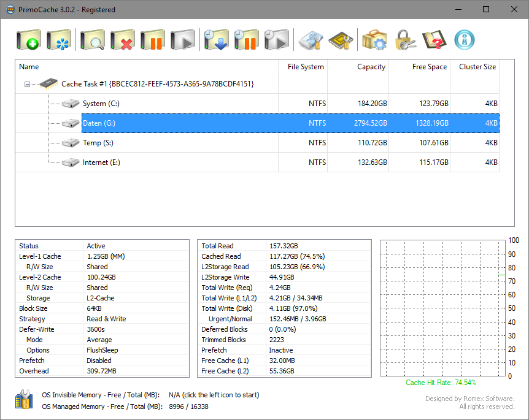This screenshot has width=529, height=420.
Task: Click the Name column header
Action: point(147,67)
